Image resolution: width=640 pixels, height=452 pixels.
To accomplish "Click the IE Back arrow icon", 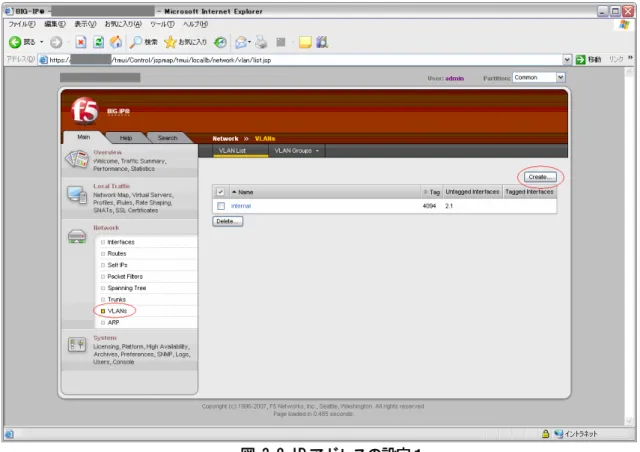I will click(x=15, y=42).
